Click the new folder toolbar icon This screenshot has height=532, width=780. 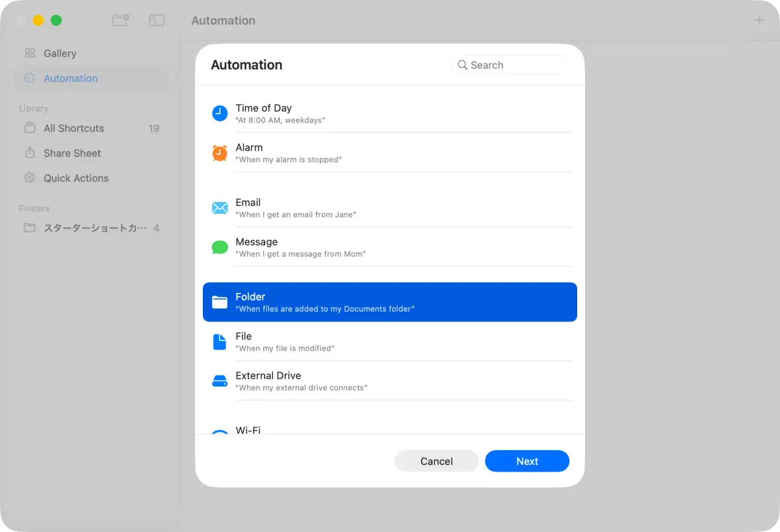[120, 21]
